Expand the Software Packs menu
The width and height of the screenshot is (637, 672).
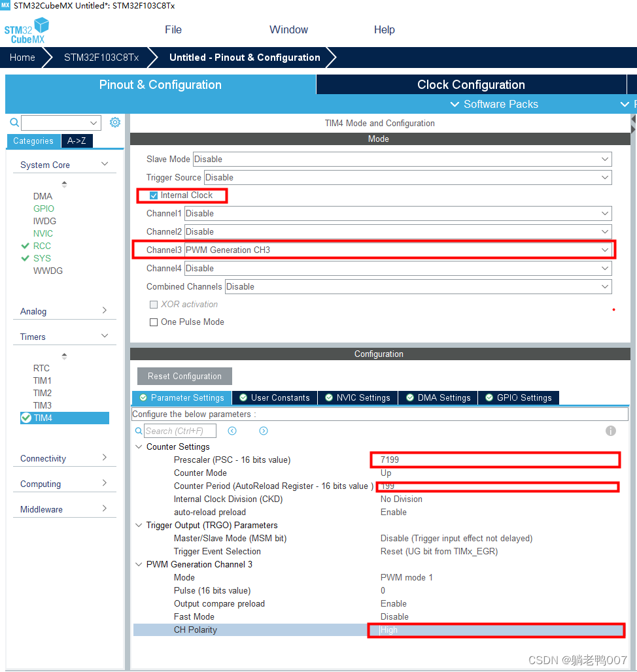(x=494, y=104)
